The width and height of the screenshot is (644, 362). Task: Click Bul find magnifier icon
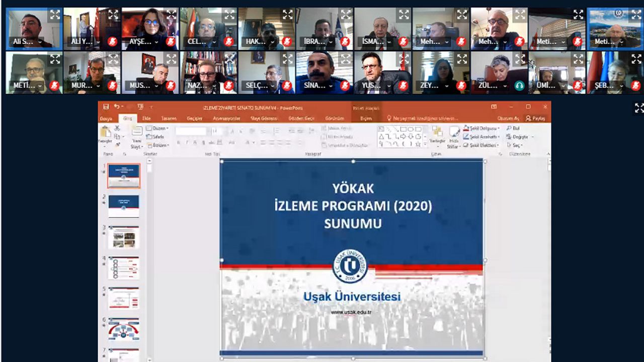[509, 128]
